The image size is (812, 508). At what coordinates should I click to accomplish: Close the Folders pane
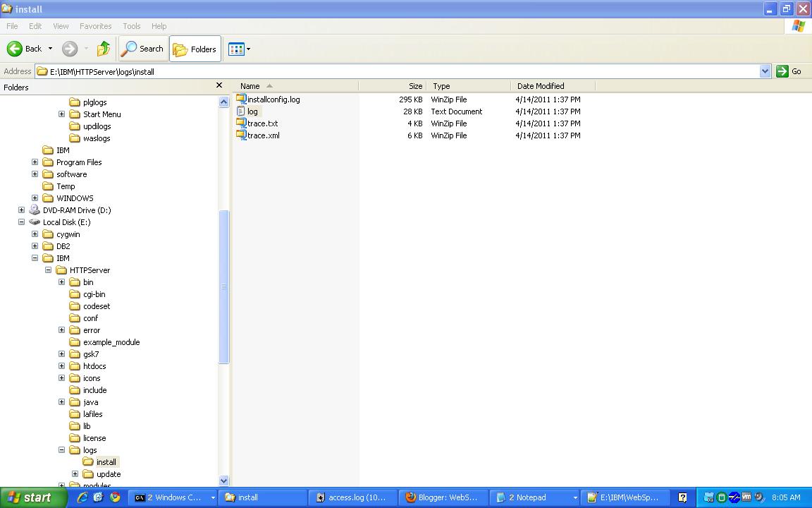point(219,85)
